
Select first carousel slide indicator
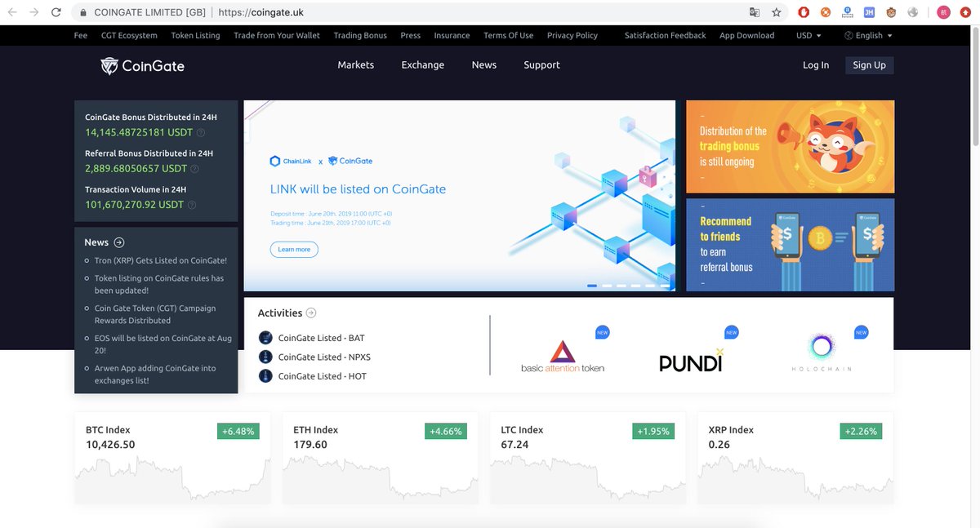pyautogui.click(x=592, y=286)
